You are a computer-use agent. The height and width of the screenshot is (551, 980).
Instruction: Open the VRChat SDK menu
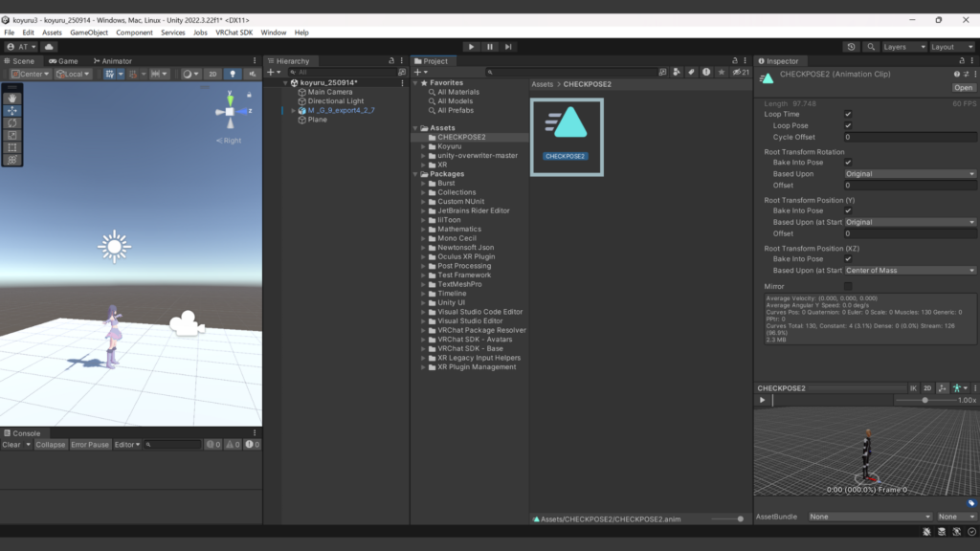(234, 33)
